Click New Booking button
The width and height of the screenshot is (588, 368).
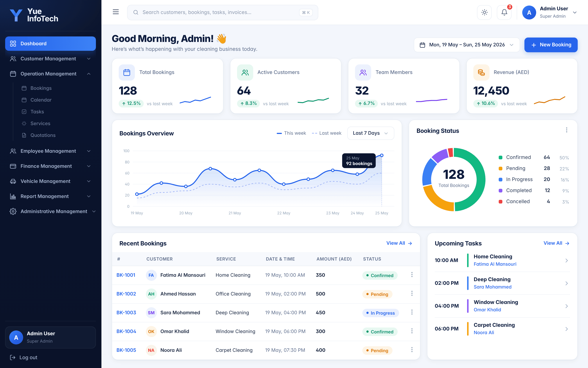click(x=551, y=45)
